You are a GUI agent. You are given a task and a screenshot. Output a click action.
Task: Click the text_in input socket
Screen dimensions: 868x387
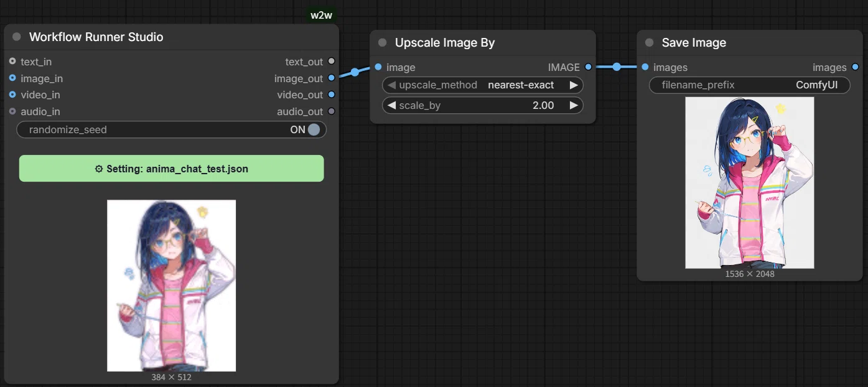(12, 61)
